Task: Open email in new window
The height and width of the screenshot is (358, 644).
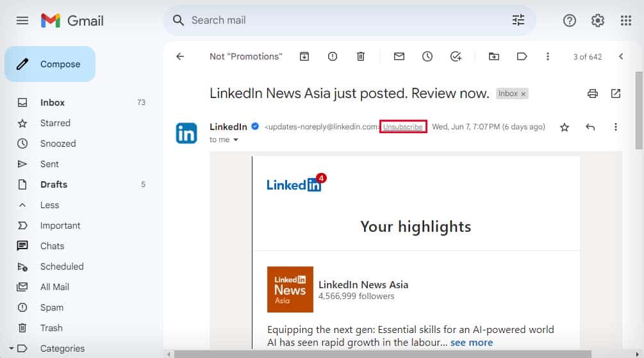Action: pyautogui.click(x=616, y=94)
